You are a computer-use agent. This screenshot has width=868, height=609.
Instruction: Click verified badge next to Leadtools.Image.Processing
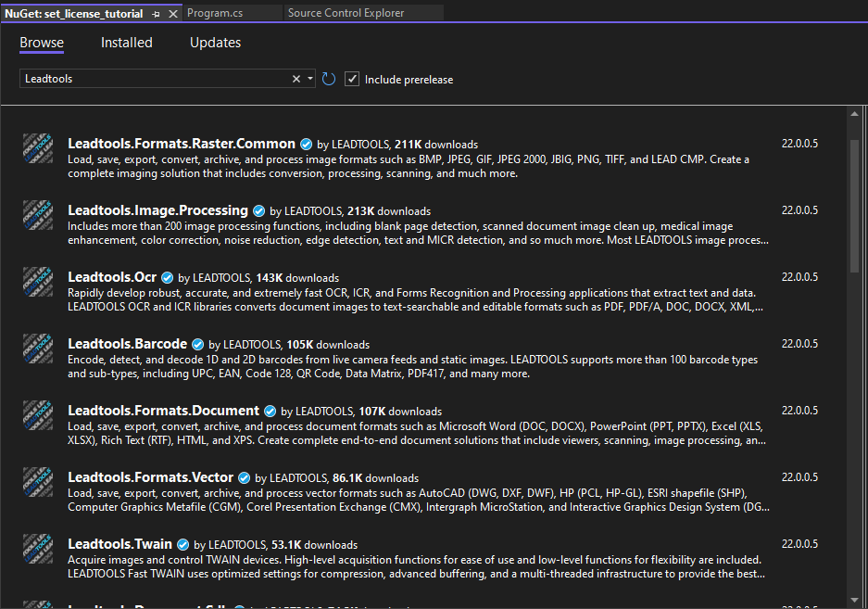click(258, 211)
